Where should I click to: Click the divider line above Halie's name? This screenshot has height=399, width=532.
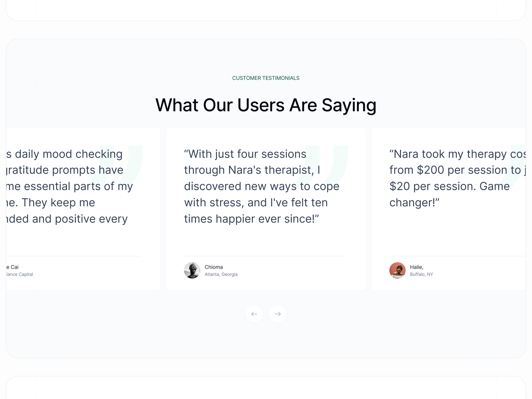tap(457, 256)
